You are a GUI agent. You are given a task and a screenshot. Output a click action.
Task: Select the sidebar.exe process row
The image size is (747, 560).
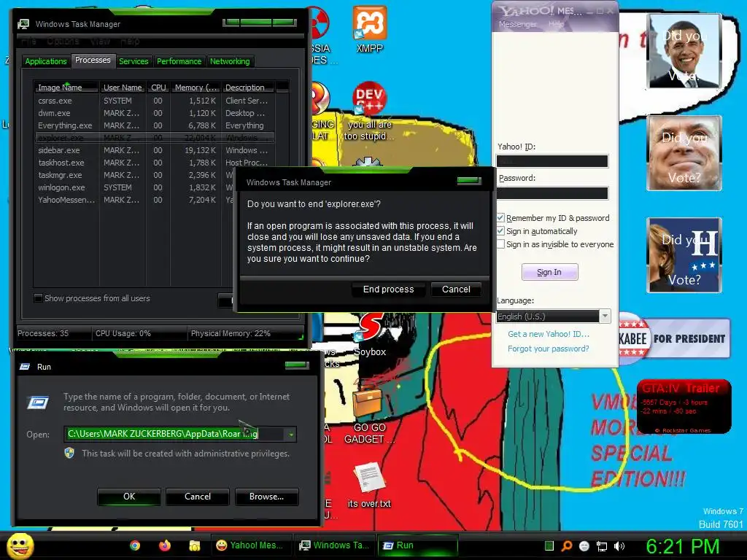tap(155, 150)
